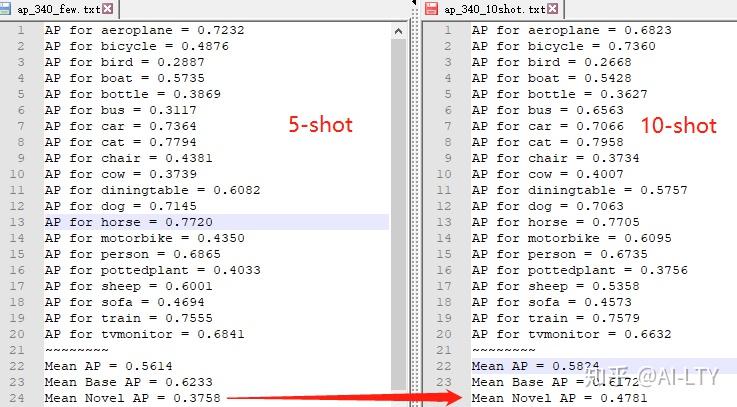Screen dimensions: 737x407
Task: Close the ap_340_10shot.txt tab
Action: point(553,8)
